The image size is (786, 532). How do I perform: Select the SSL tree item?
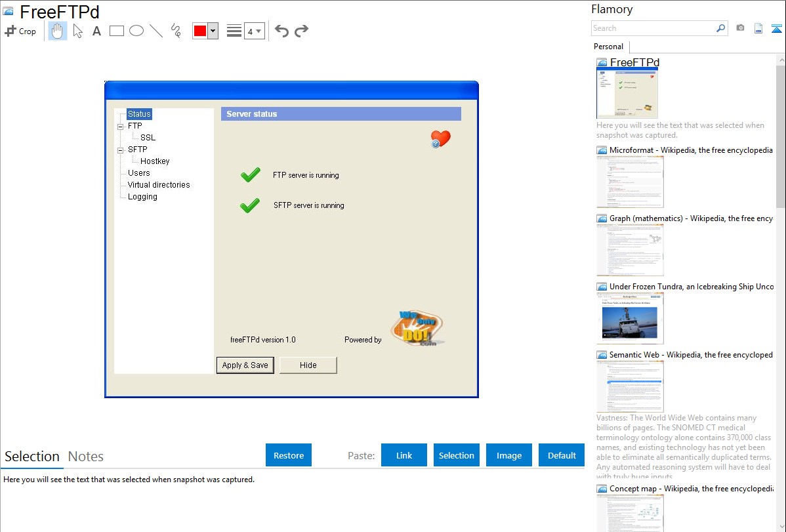click(148, 137)
